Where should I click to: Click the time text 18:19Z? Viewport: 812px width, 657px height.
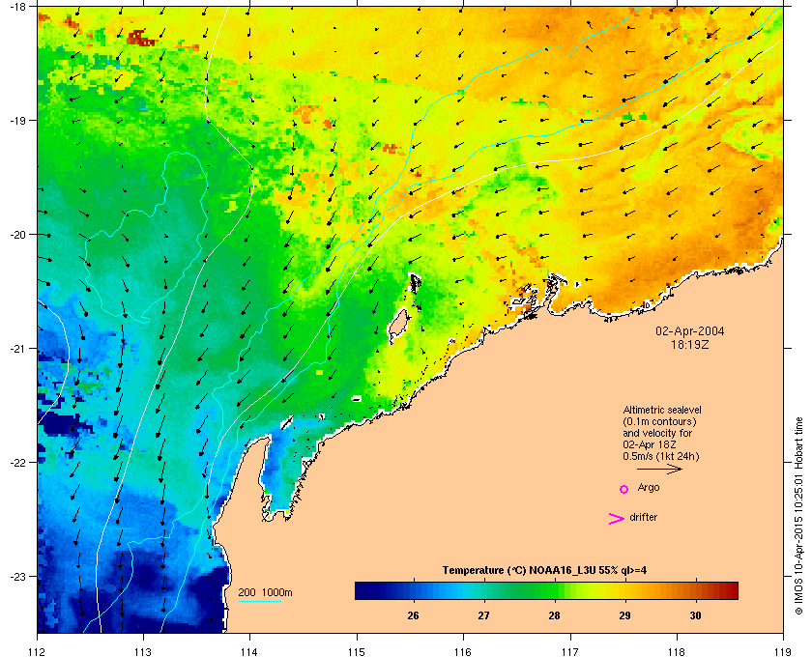point(690,344)
